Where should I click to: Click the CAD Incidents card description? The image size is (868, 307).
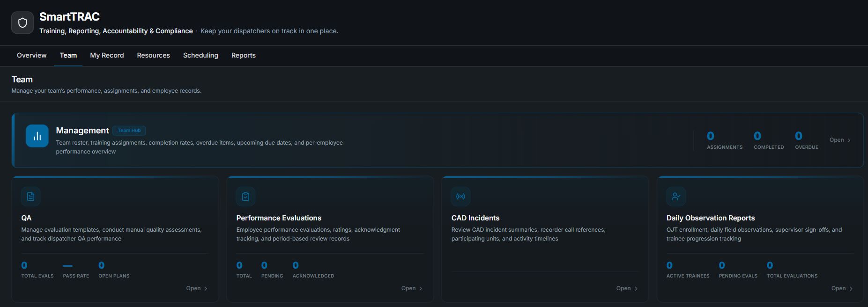528,234
